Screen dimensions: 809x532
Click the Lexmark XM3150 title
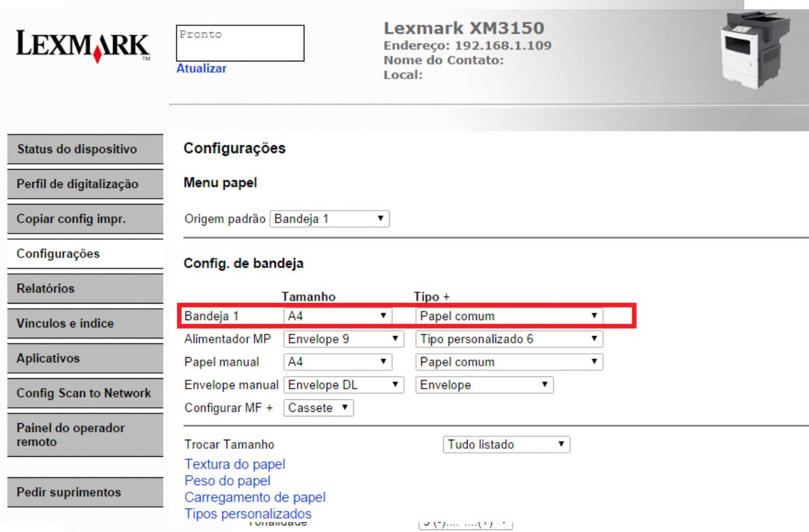click(464, 28)
